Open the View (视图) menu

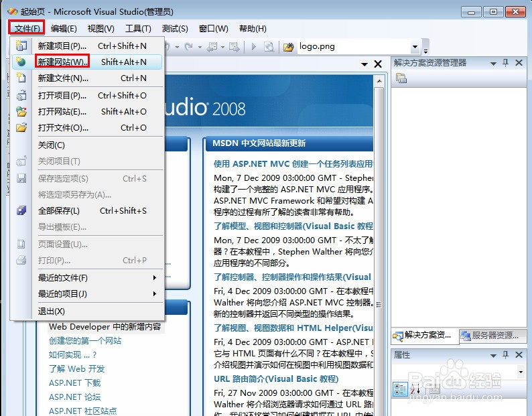101,29
